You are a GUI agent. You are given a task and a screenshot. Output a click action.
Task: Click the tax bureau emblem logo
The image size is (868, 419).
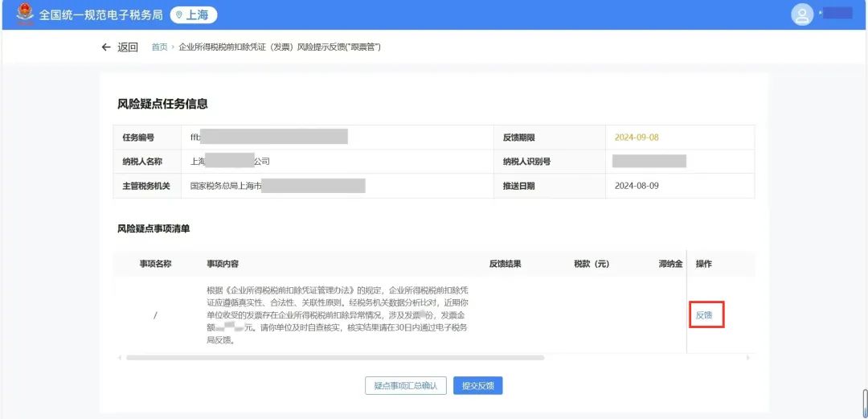click(25, 14)
